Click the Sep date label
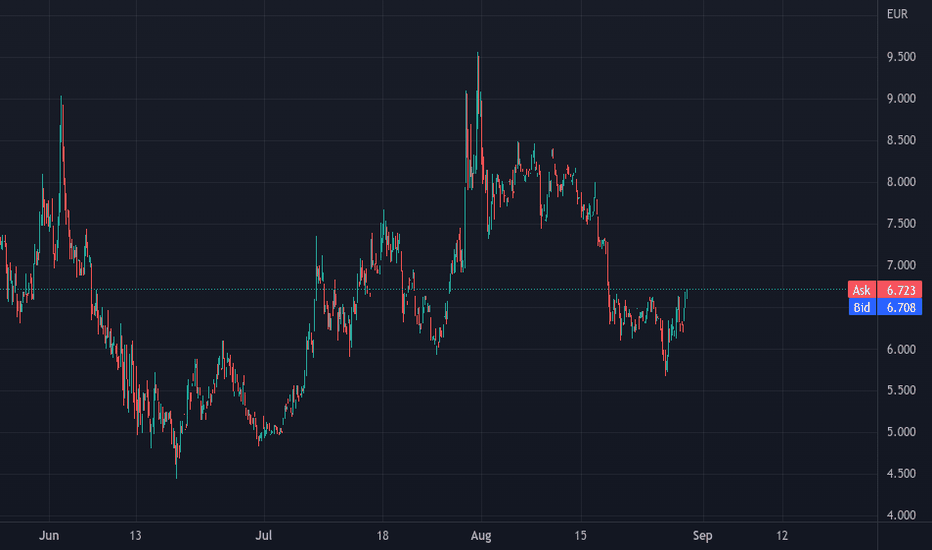Viewport: 932px width, 550px height. pos(703,536)
